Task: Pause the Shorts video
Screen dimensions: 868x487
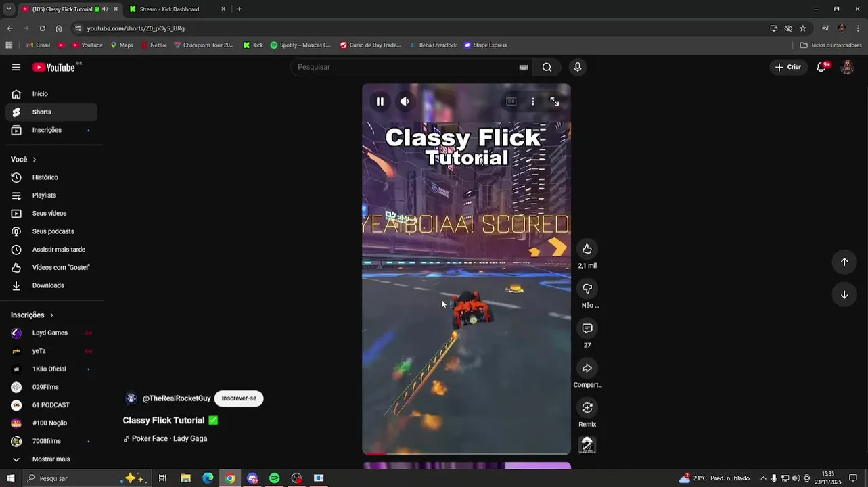Action: pyautogui.click(x=380, y=101)
